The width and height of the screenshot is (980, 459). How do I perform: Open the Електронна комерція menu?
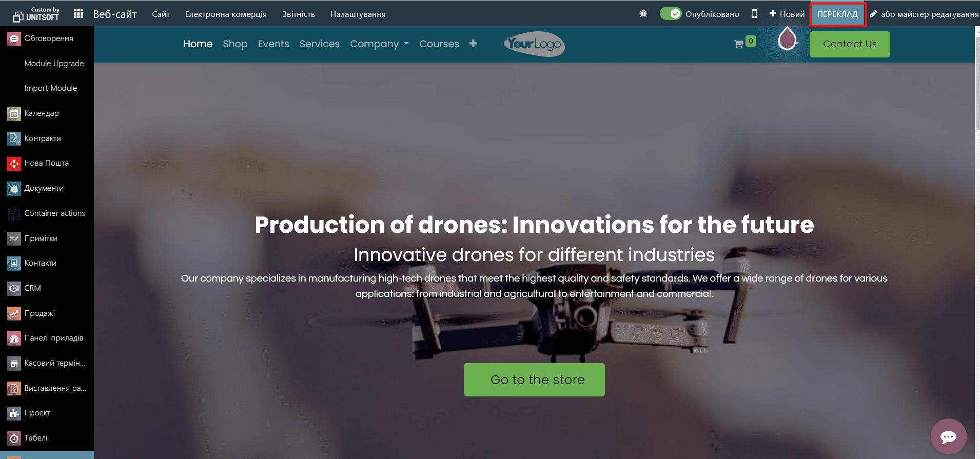[x=226, y=14]
